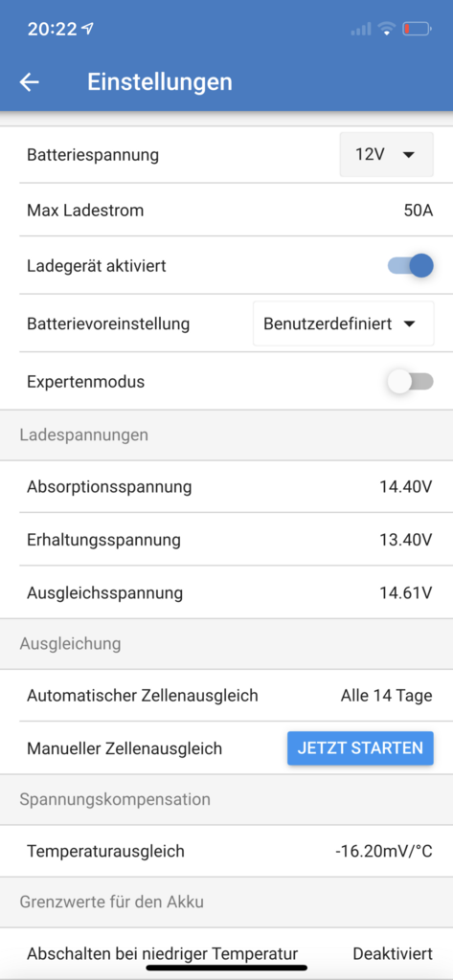Open the Batterievoreinstellung Benutzerdefiniert dropdown

coord(344,323)
